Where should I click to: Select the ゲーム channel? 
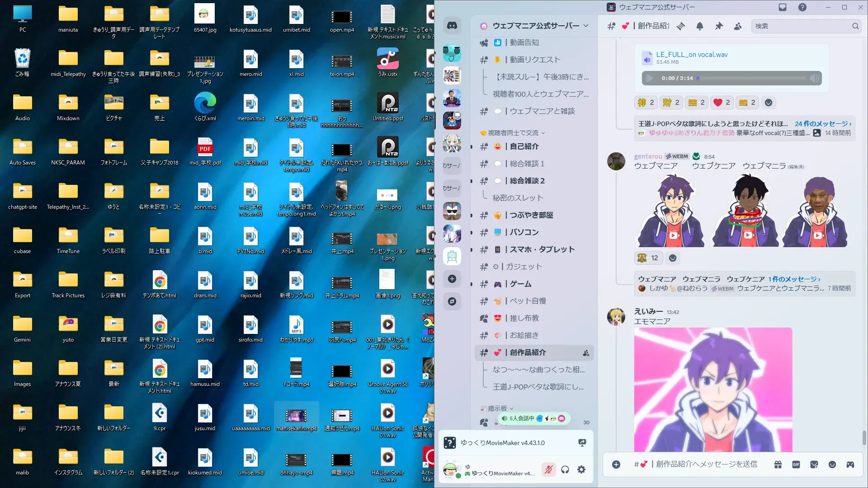(x=520, y=284)
